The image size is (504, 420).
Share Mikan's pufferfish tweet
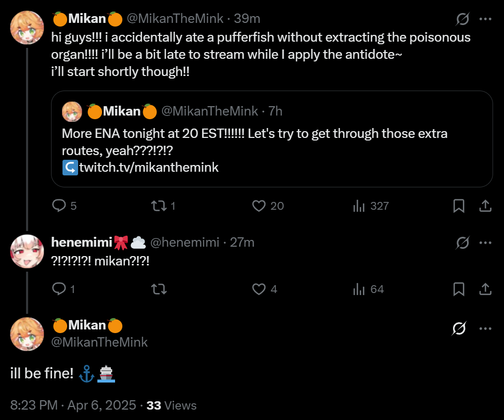tap(485, 206)
